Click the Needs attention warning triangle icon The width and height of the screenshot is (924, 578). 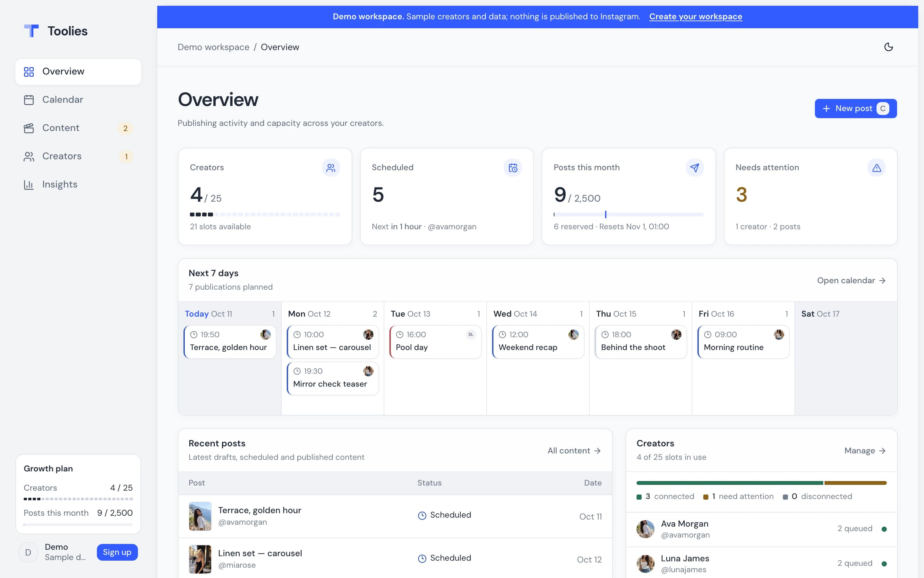[x=877, y=167]
